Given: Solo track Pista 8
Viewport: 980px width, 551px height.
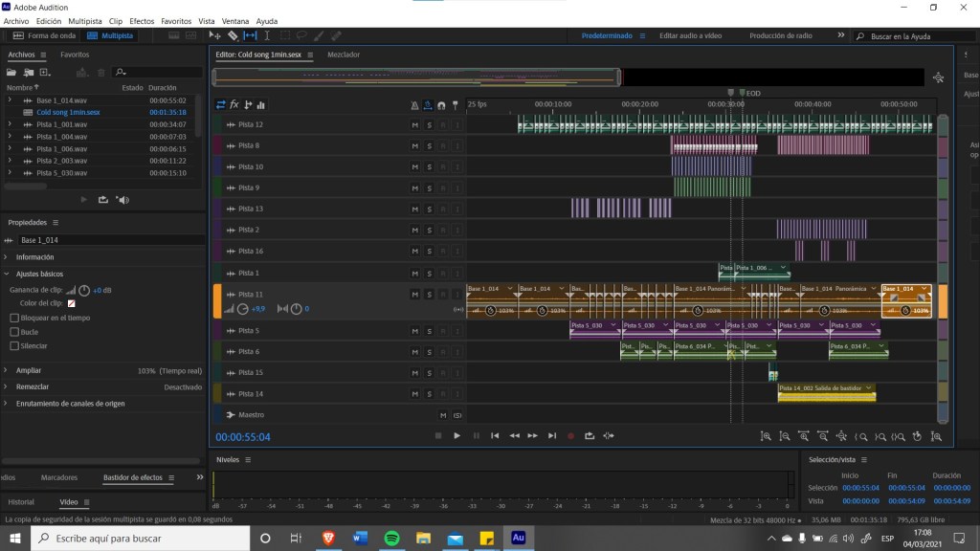Looking at the screenshot, I should click(429, 145).
